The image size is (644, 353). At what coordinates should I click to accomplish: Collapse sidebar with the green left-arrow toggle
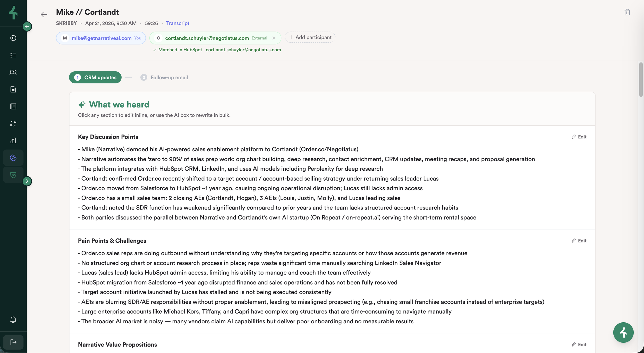[27, 26]
